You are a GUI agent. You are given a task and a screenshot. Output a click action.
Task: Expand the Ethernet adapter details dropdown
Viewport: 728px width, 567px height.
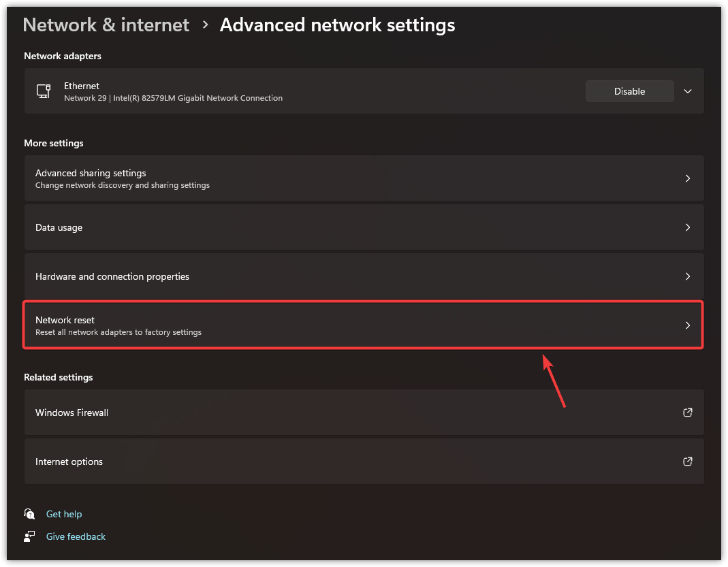(688, 91)
